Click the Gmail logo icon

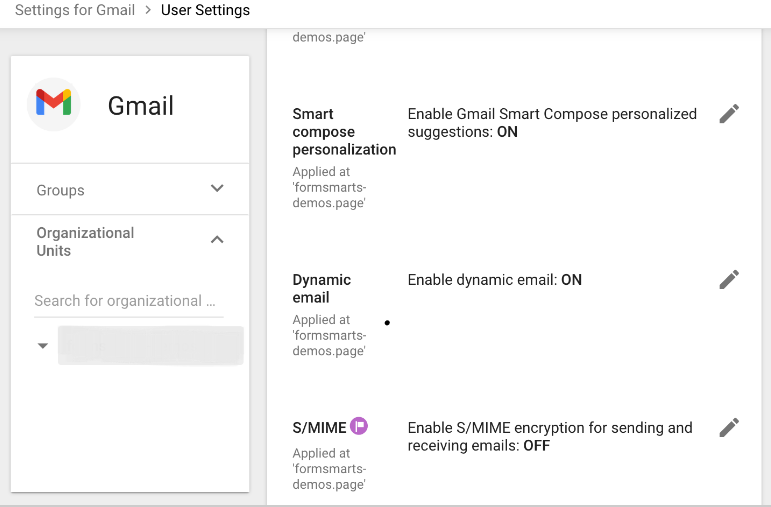[54, 104]
